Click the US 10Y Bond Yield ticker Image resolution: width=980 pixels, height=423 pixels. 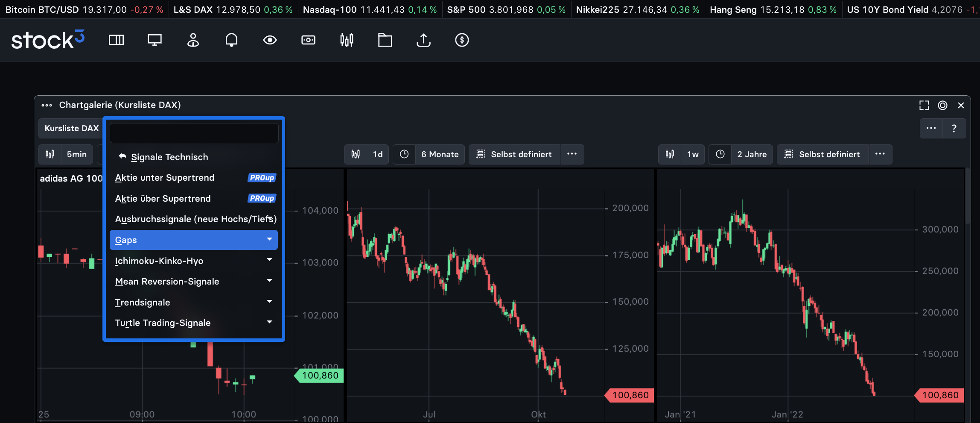(913, 9)
